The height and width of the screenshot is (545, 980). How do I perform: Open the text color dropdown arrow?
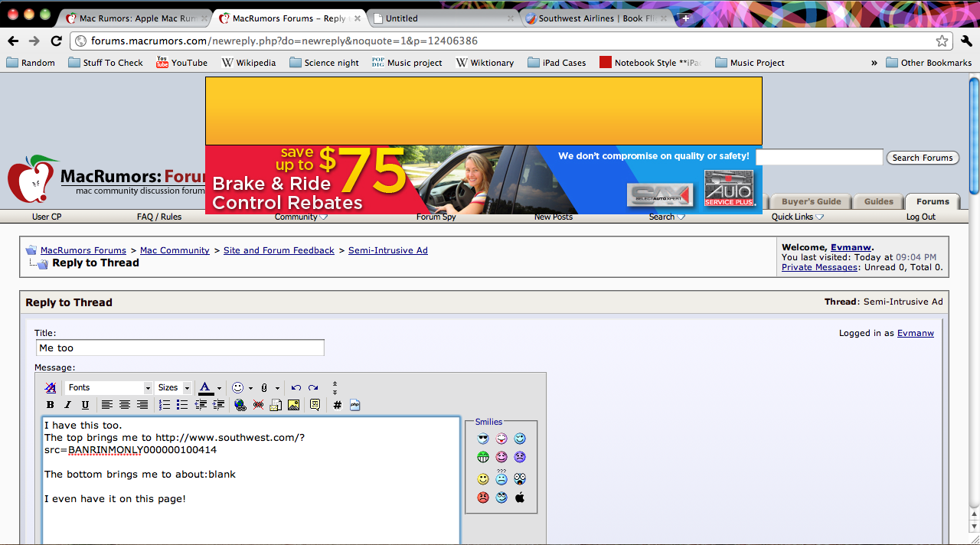pos(219,388)
